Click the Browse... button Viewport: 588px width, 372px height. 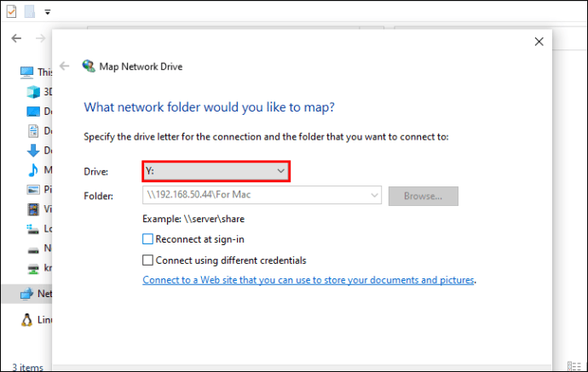point(424,196)
